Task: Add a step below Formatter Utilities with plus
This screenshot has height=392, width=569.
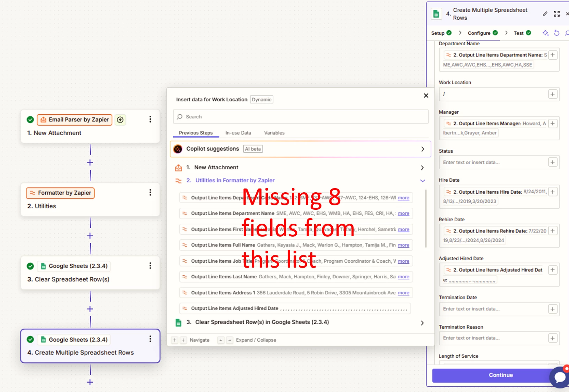Action: coord(90,236)
